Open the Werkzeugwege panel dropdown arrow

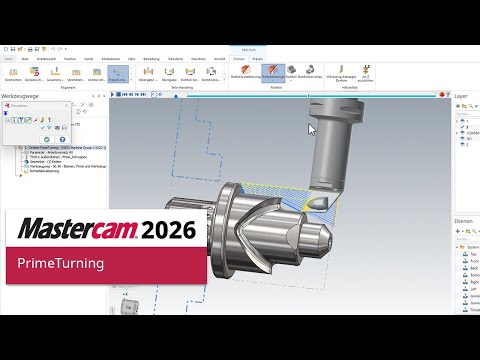point(93,96)
